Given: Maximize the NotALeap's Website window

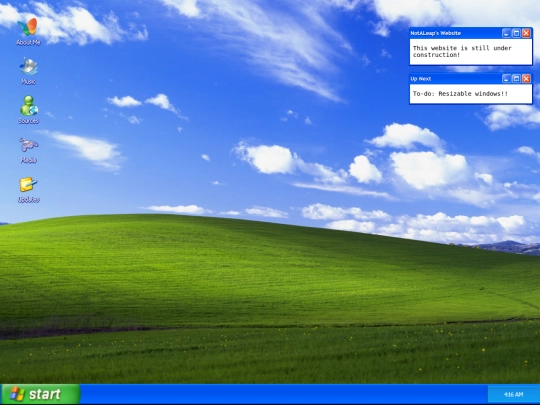Looking at the screenshot, I should click(516, 33).
